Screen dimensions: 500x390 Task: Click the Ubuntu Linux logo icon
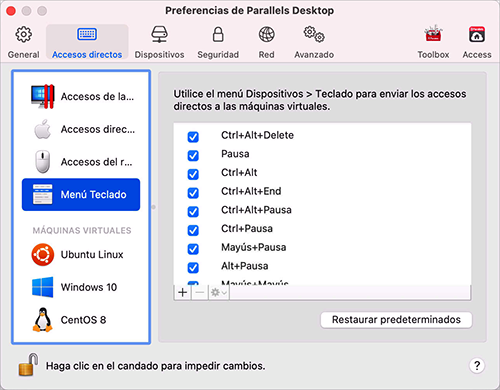[x=43, y=255]
